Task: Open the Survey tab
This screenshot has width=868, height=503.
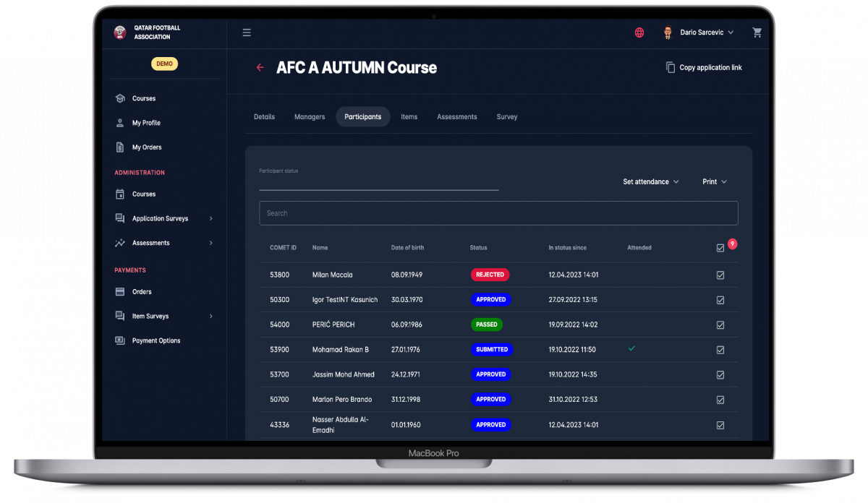Action: [x=506, y=116]
